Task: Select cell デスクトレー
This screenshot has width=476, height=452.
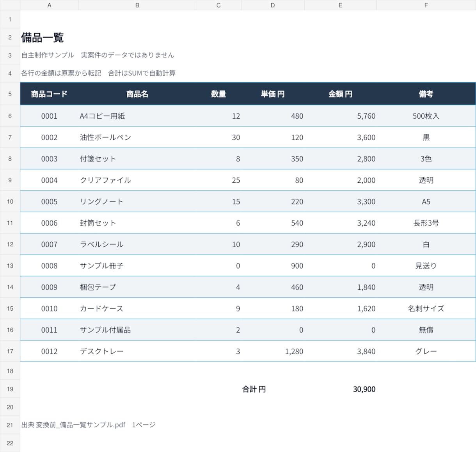Action: [137, 351]
